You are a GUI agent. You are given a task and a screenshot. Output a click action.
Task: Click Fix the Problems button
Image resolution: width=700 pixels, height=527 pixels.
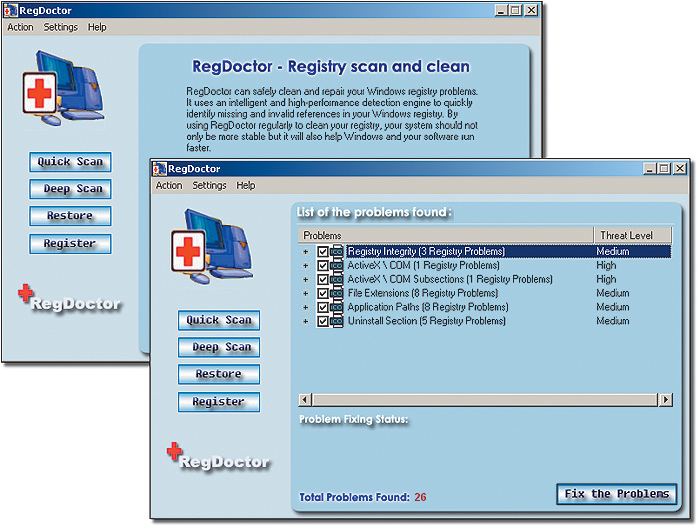[x=617, y=494]
